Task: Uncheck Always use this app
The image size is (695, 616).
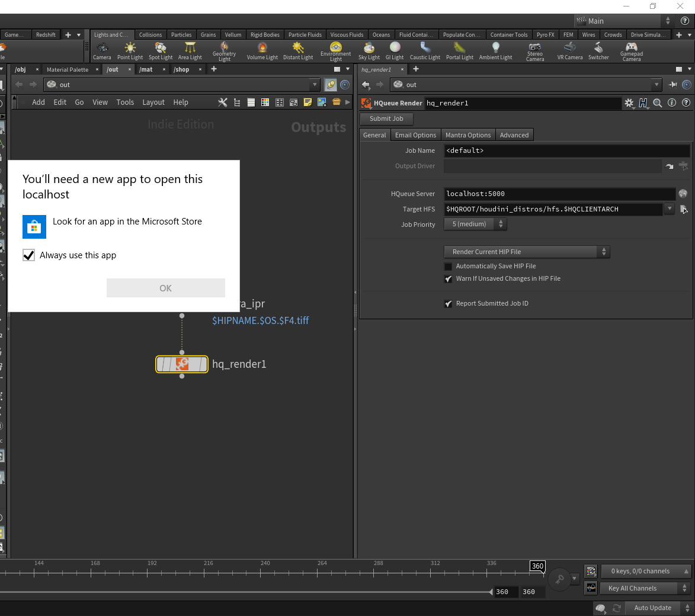Action: point(29,255)
